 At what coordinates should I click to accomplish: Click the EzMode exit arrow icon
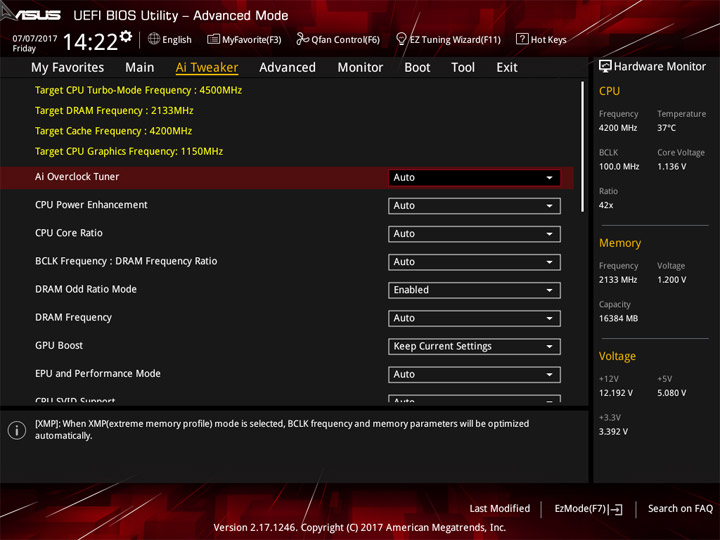tap(617, 509)
